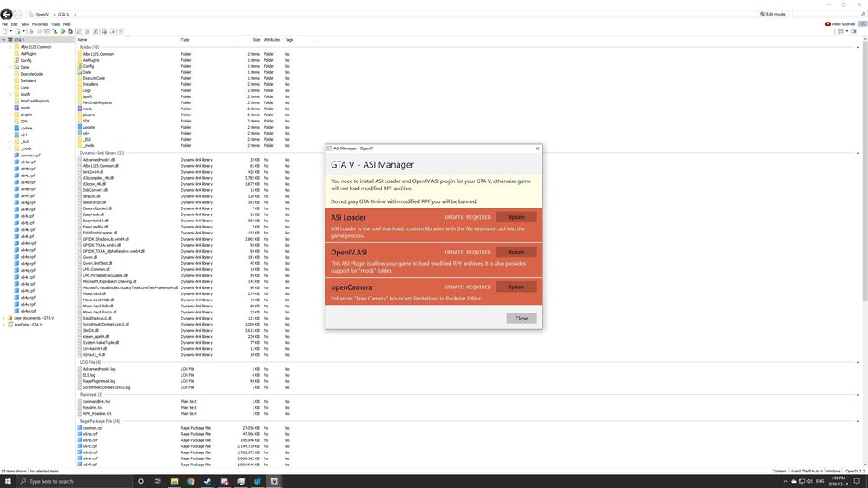Click the search magnifier icon top right
Image resolution: width=868 pixels, height=488 pixels.
pos(863,14)
